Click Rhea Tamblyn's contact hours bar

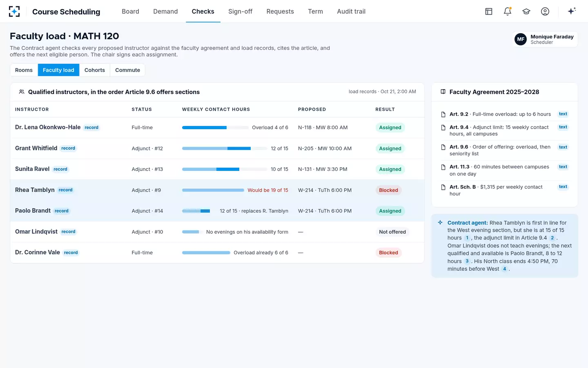(x=213, y=190)
